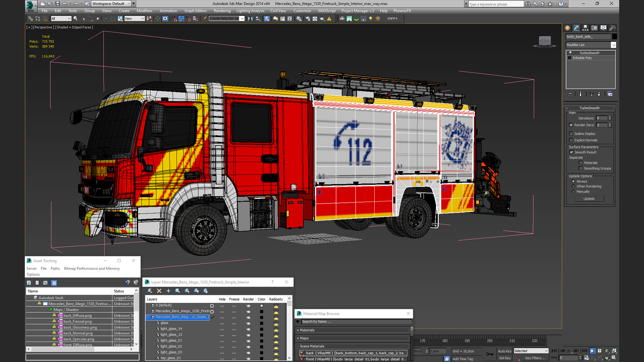Open the Create command panel tab
The height and width of the screenshot is (362, 644).
click(567, 28)
